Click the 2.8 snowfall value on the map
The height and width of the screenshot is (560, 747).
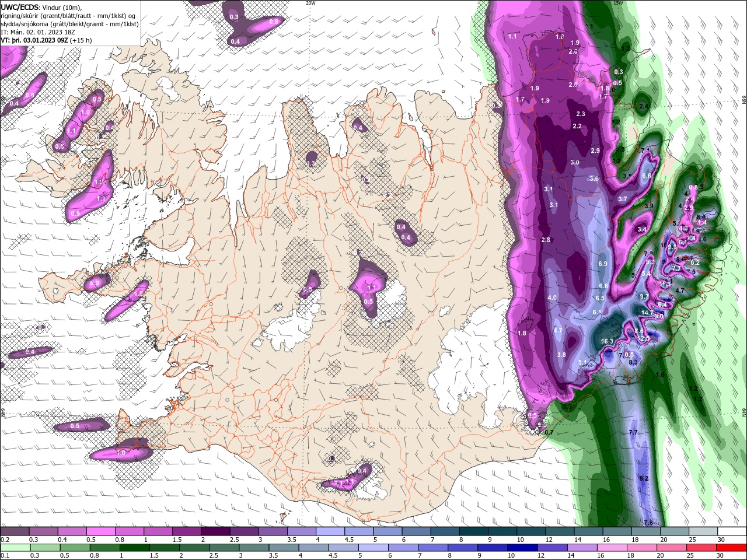(546, 240)
